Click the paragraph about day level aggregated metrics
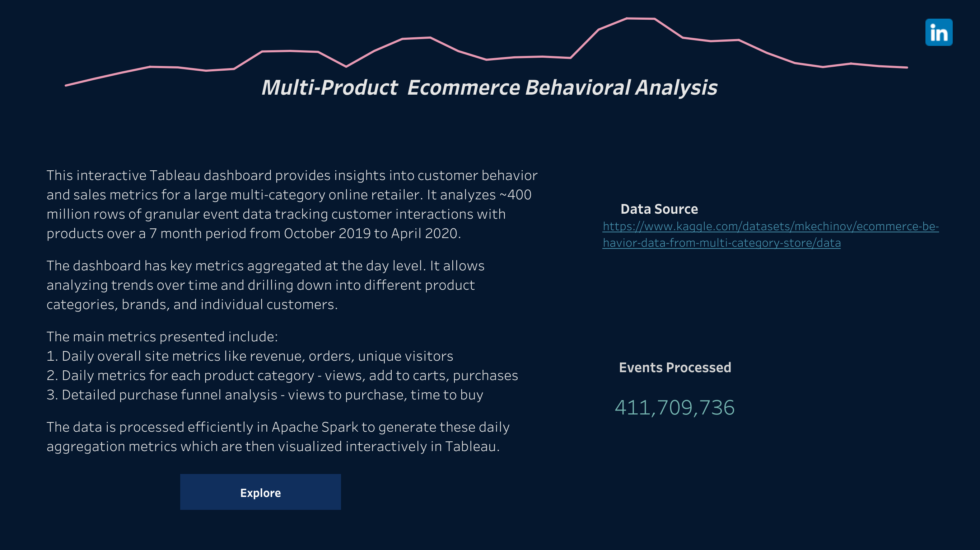 pyautogui.click(x=266, y=285)
